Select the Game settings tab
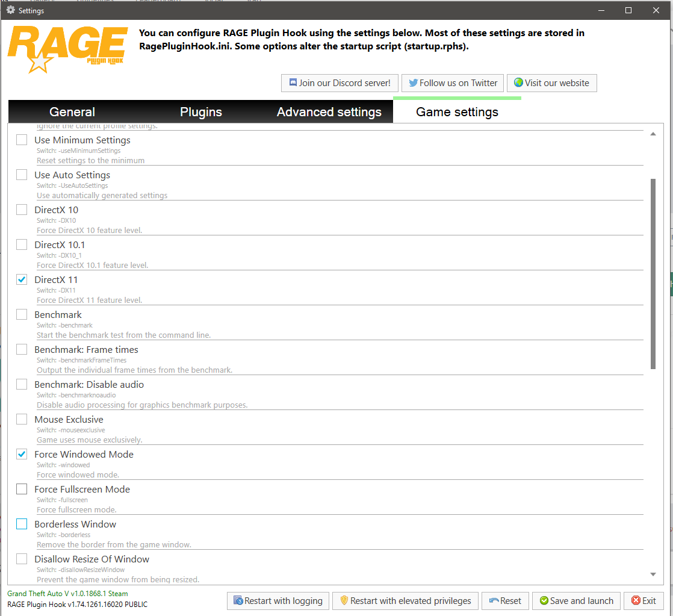Image resolution: width=673 pixels, height=616 pixels. tap(457, 111)
